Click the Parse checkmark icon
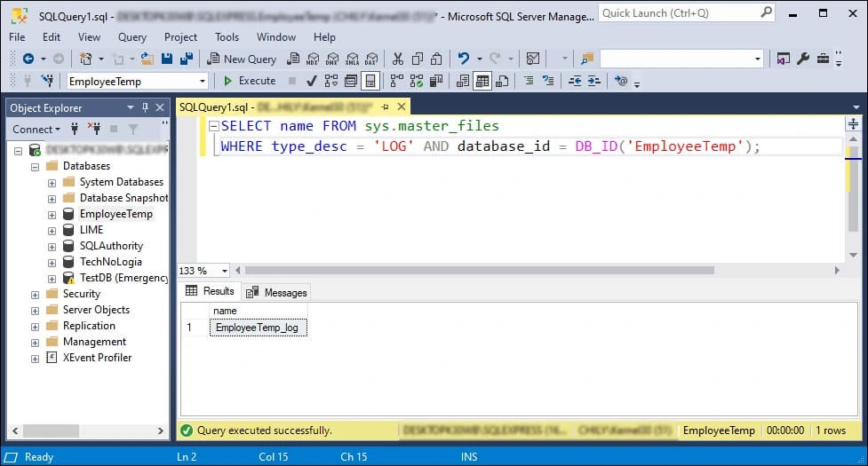 click(312, 82)
